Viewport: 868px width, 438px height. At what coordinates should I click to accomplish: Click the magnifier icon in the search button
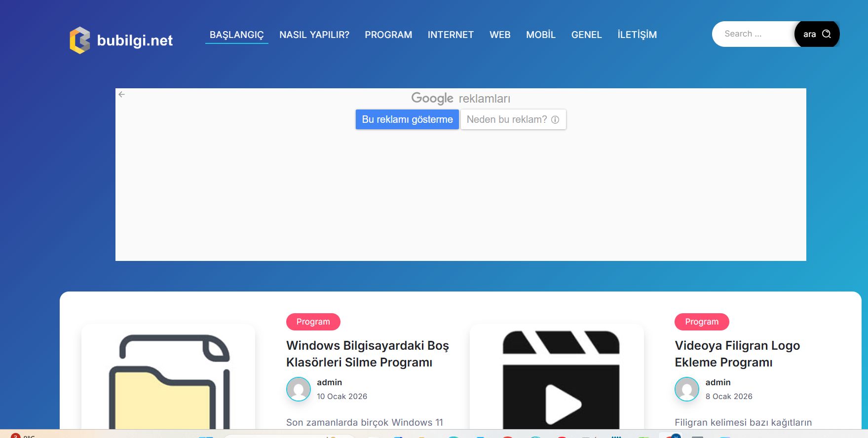coord(827,34)
